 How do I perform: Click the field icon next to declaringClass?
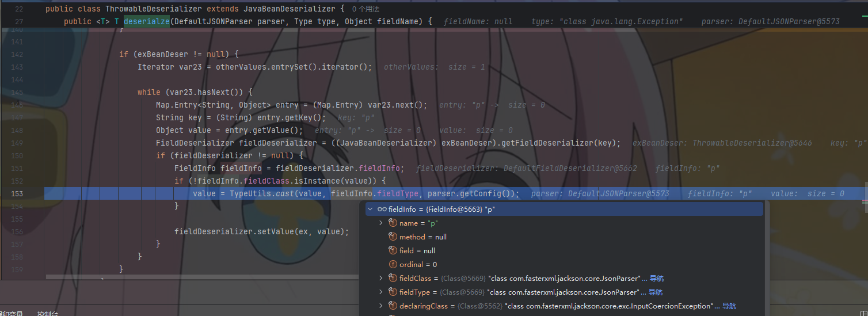pyautogui.click(x=393, y=306)
